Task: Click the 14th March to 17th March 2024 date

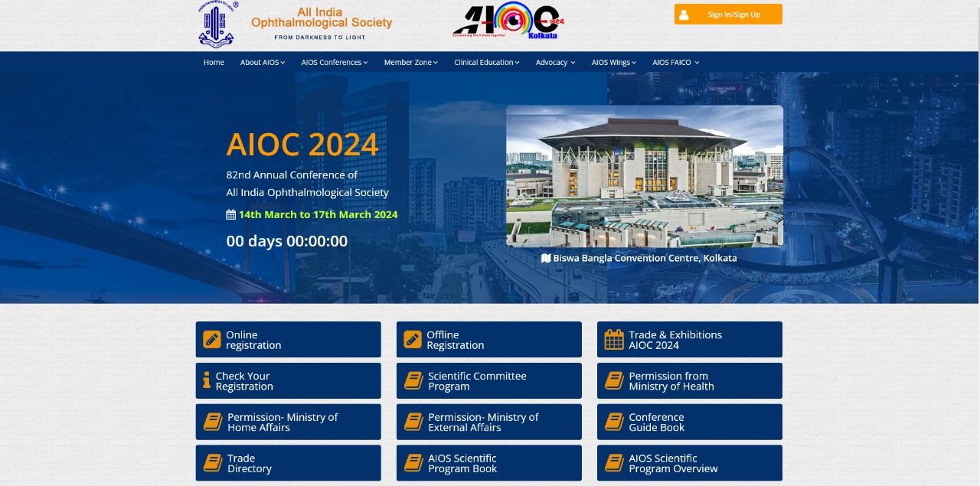Action: pos(318,214)
